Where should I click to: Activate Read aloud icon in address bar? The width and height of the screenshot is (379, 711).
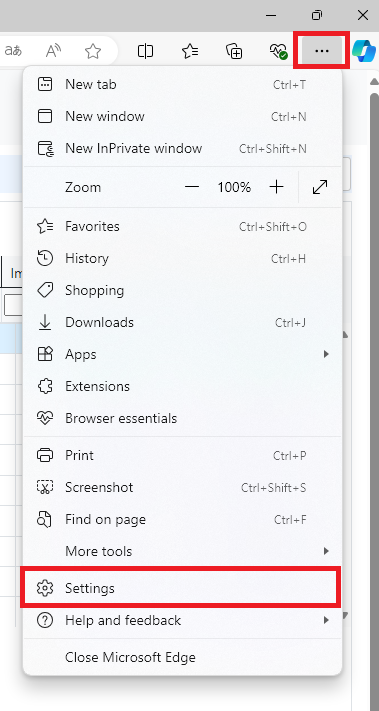[x=53, y=51]
